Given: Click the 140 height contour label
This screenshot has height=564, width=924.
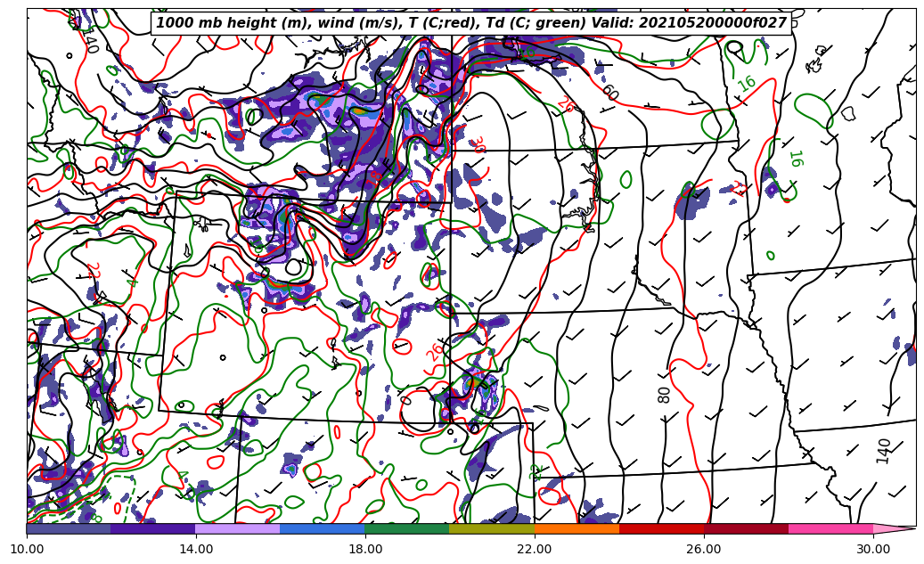Looking at the screenshot, I should pos(883,451).
